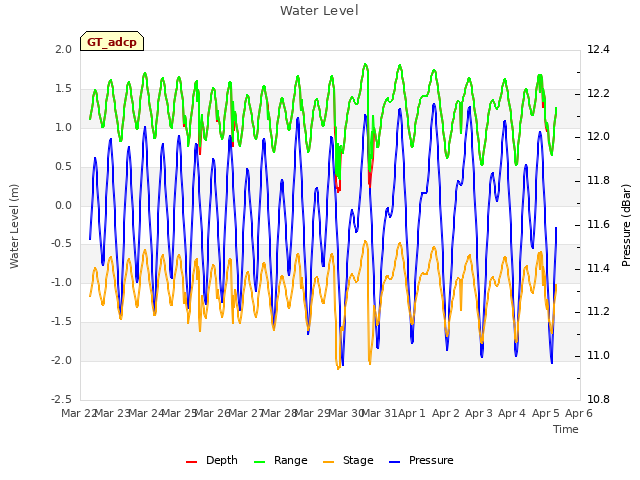Click the Pressure (dBar) axis label
This screenshot has width=640, height=480.
coord(626,225)
